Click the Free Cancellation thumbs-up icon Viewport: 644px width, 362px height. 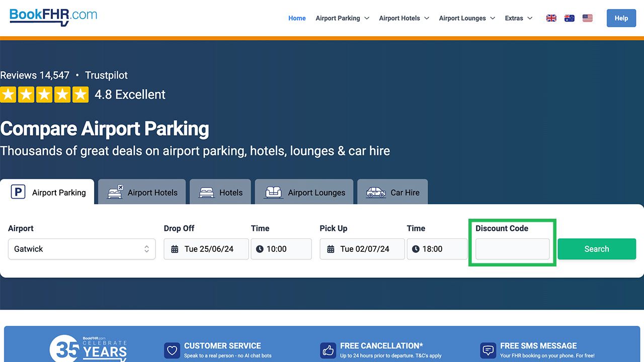pyautogui.click(x=328, y=350)
